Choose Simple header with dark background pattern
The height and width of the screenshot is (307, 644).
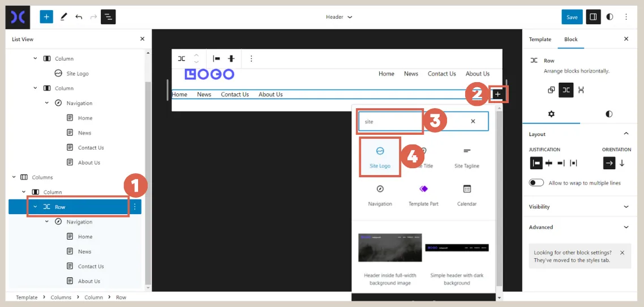(457, 260)
